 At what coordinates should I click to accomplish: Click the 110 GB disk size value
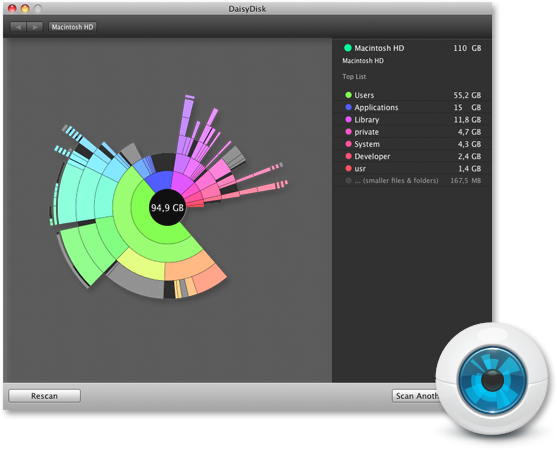(x=467, y=48)
